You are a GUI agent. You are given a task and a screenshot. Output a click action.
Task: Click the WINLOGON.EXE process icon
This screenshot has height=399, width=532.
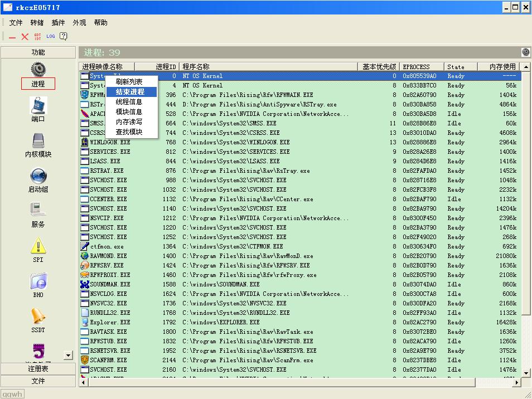point(84,142)
